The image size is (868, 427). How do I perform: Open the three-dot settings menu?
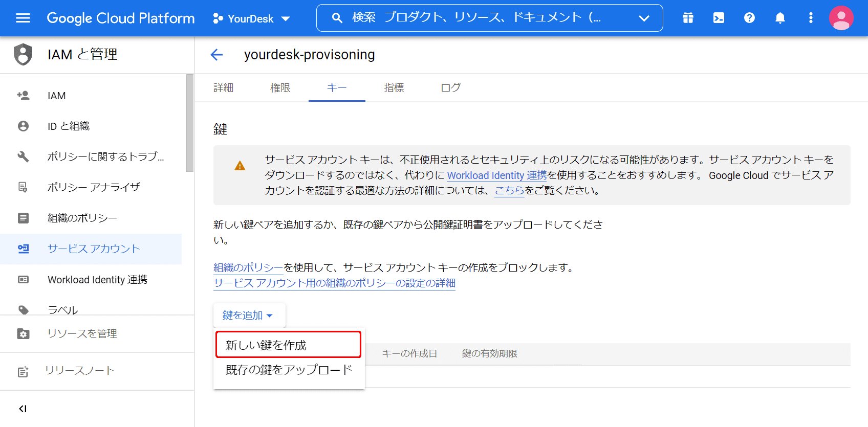[x=811, y=18]
